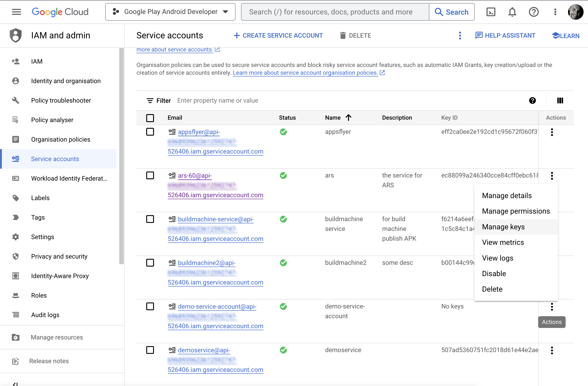Tick the select-all checkbox in table header
The image size is (588, 386).
150,118
